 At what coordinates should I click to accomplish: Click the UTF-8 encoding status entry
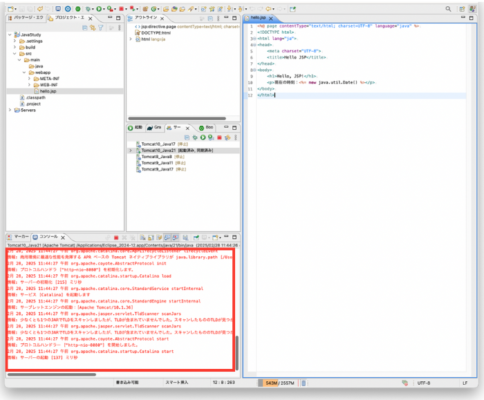tap(424, 383)
